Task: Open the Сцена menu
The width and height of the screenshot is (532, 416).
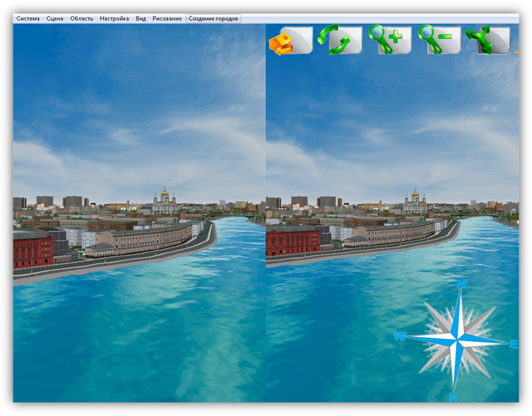Action: coord(55,18)
